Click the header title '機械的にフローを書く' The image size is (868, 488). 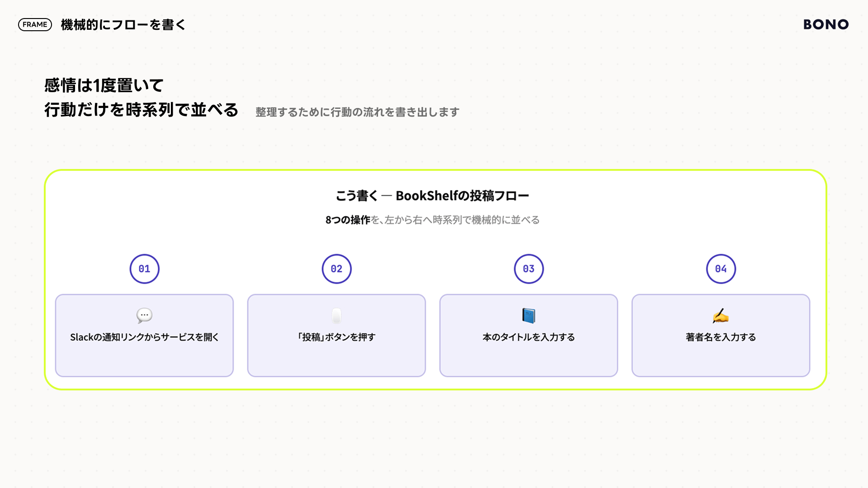click(123, 24)
